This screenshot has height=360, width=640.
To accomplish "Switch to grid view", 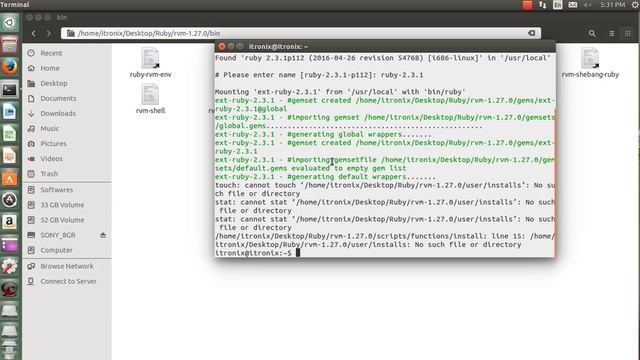I will tap(627, 33).
